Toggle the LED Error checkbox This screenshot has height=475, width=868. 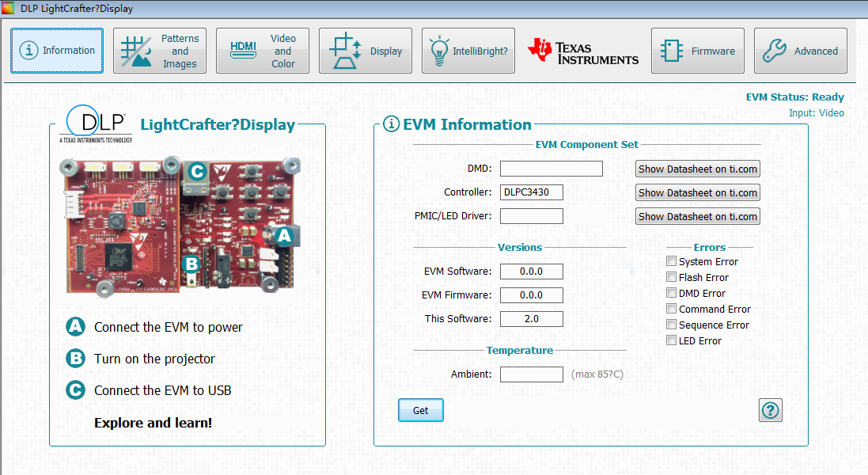point(671,340)
